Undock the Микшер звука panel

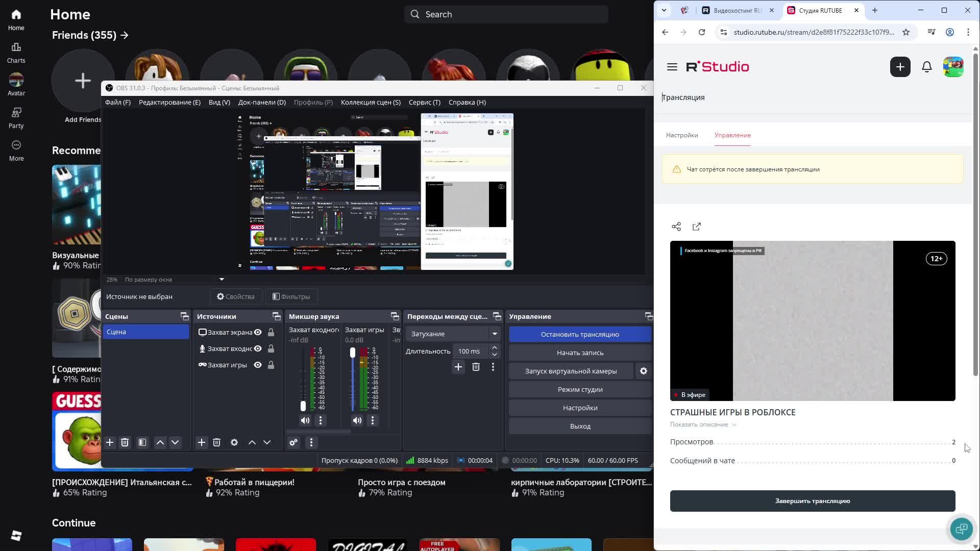point(395,316)
